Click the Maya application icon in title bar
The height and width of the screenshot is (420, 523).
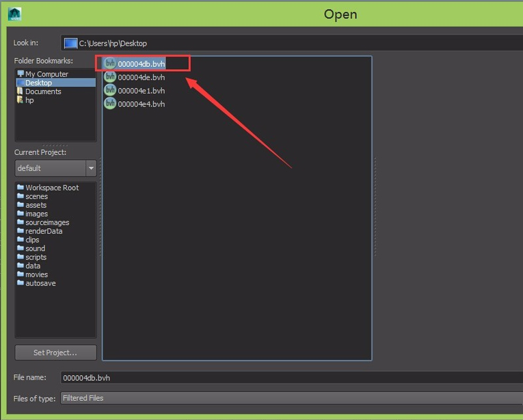click(x=14, y=14)
